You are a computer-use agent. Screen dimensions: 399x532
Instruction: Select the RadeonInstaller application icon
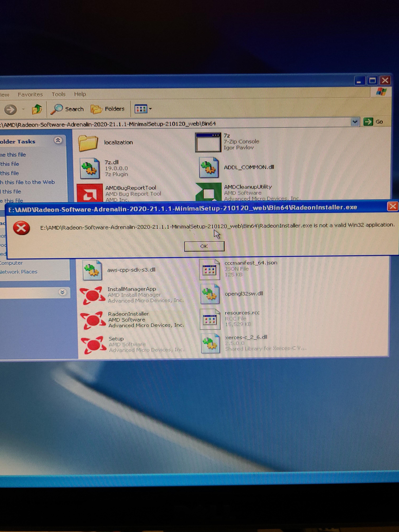(x=93, y=320)
